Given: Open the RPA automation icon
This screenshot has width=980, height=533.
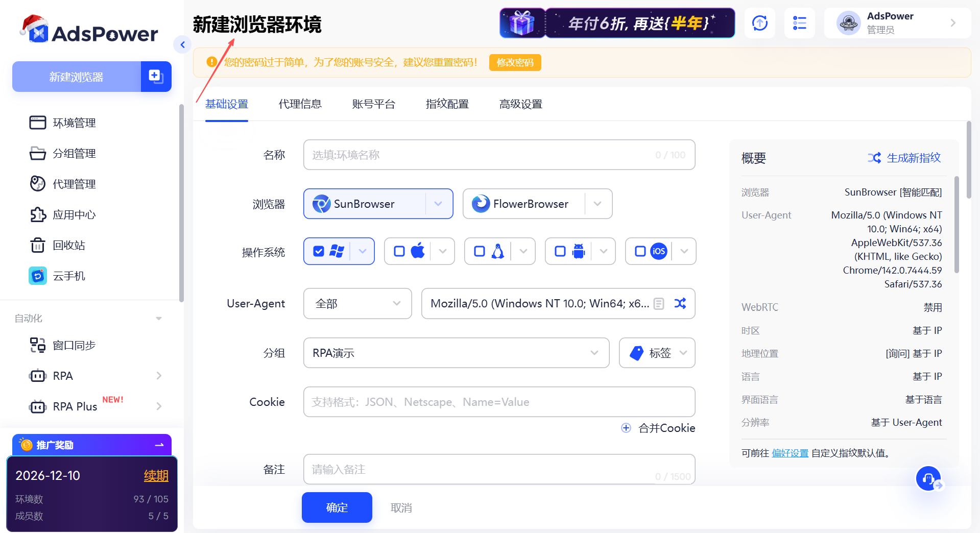Looking at the screenshot, I should click(x=37, y=376).
